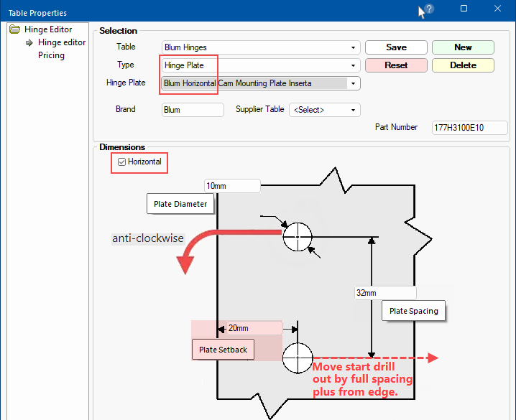Select the Hinge Editor root node
The width and height of the screenshot is (516, 420).
click(x=48, y=29)
